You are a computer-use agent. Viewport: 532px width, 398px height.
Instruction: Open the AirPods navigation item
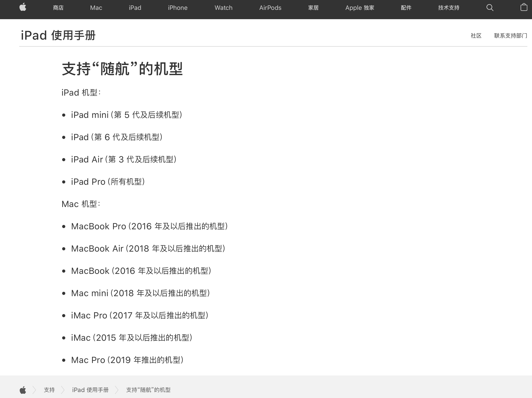(270, 8)
